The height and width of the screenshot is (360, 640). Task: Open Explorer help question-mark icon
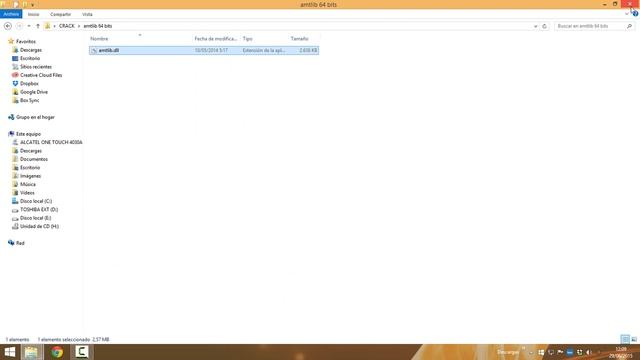pos(635,14)
